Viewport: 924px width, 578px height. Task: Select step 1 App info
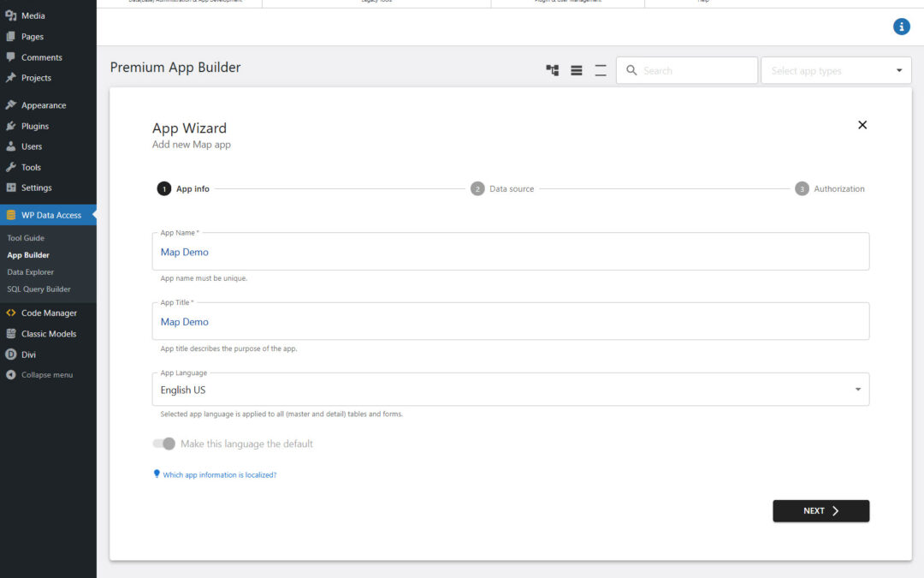183,188
